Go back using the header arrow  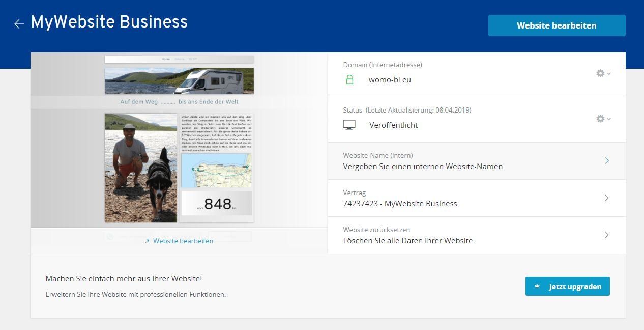point(19,23)
